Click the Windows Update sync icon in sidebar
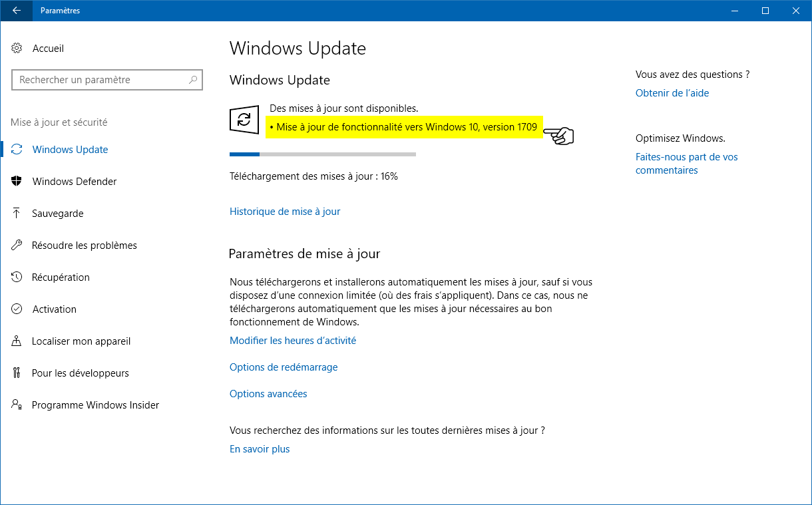The image size is (812, 505). point(17,150)
